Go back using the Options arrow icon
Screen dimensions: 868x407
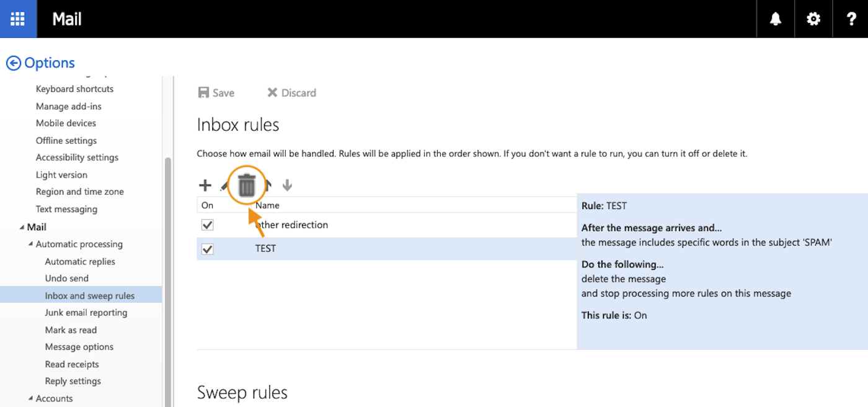(x=13, y=63)
